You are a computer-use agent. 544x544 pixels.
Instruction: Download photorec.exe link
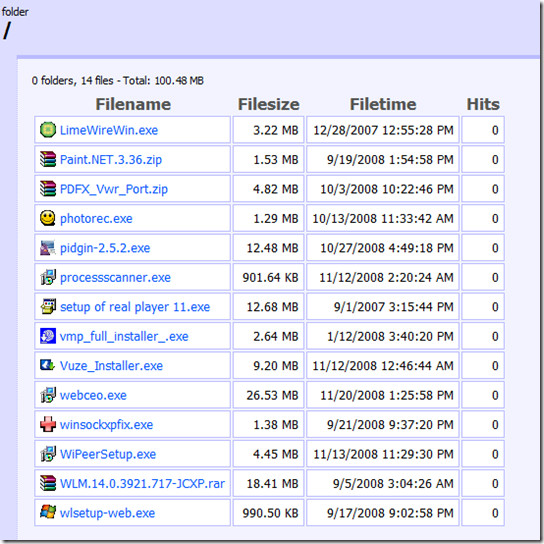(x=96, y=219)
